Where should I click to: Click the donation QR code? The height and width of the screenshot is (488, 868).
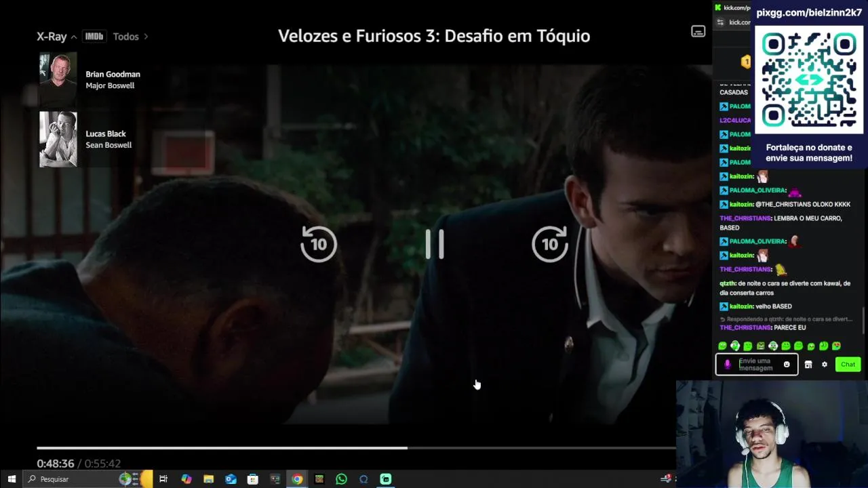(808, 81)
